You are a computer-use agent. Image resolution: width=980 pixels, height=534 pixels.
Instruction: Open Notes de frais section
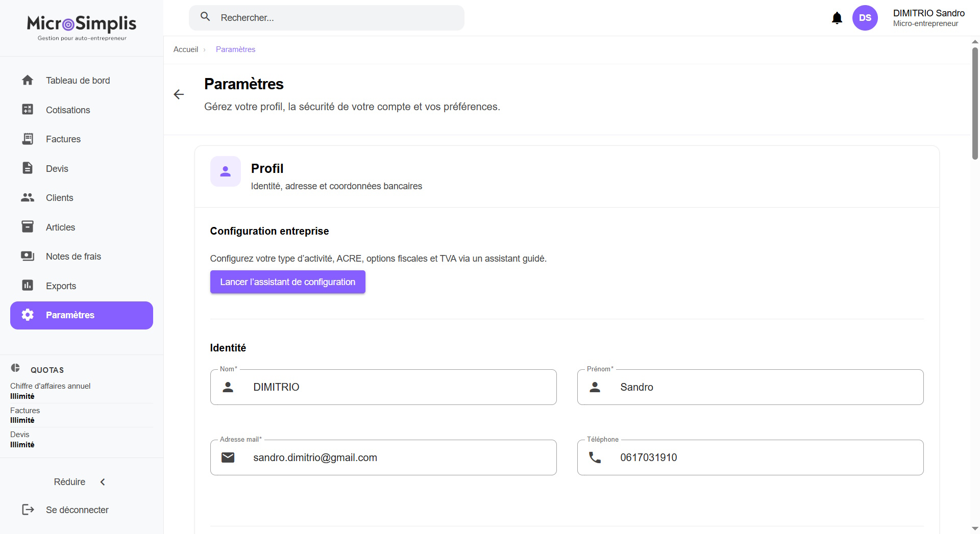pos(82,257)
